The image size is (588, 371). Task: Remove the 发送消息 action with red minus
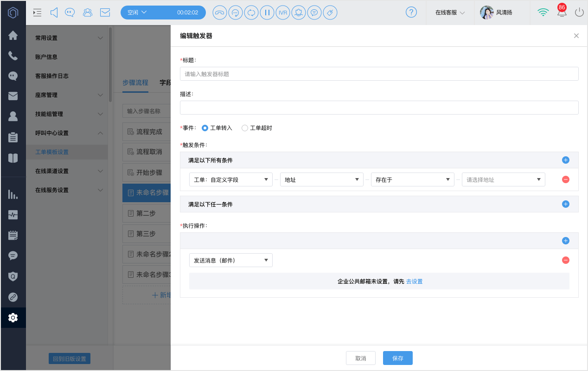(565, 260)
